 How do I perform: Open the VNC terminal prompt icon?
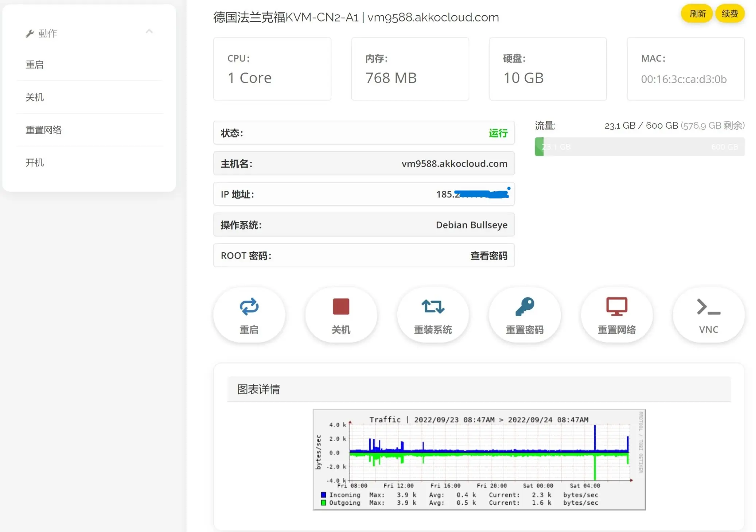point(708,306)
